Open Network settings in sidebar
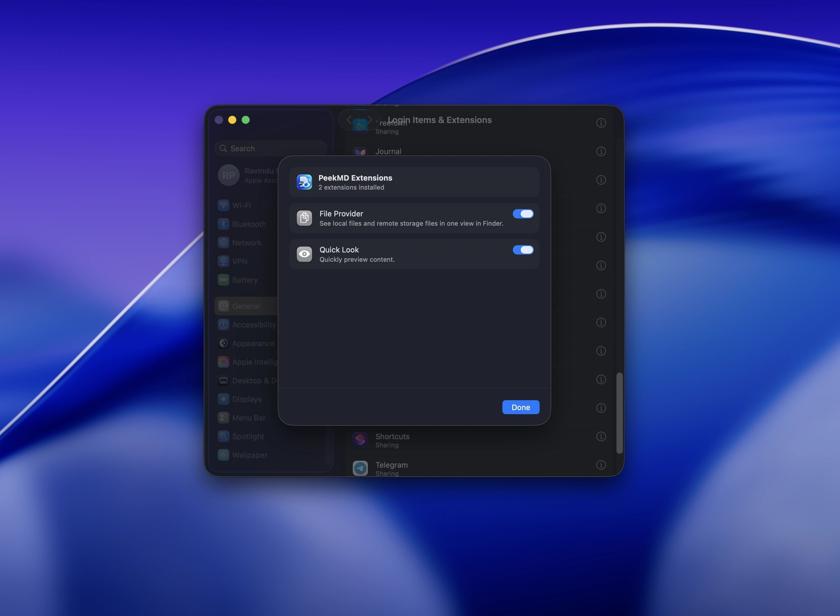 [x=246, y=243]
